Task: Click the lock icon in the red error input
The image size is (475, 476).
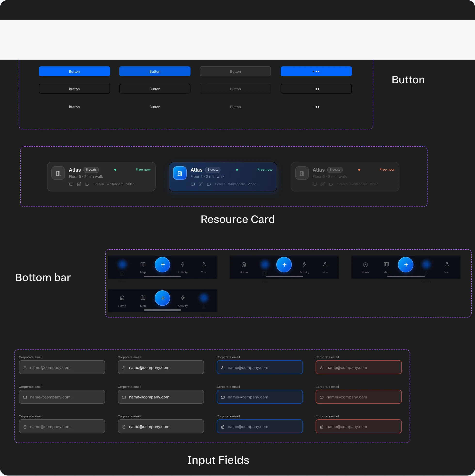Action: point(322,427)
